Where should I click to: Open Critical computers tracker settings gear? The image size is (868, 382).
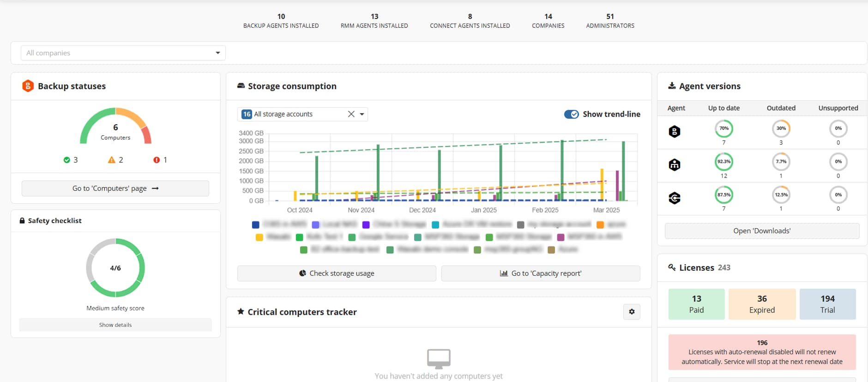(x=631, y=312)
